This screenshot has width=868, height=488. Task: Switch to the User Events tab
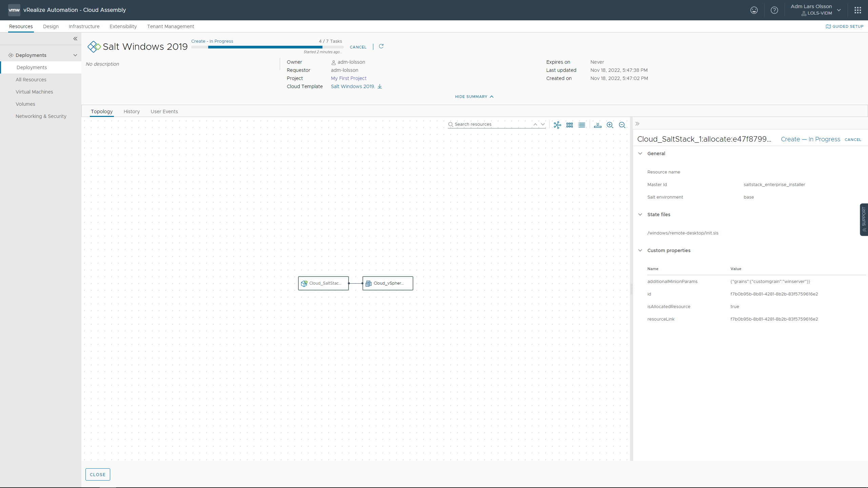coord(164,111)
